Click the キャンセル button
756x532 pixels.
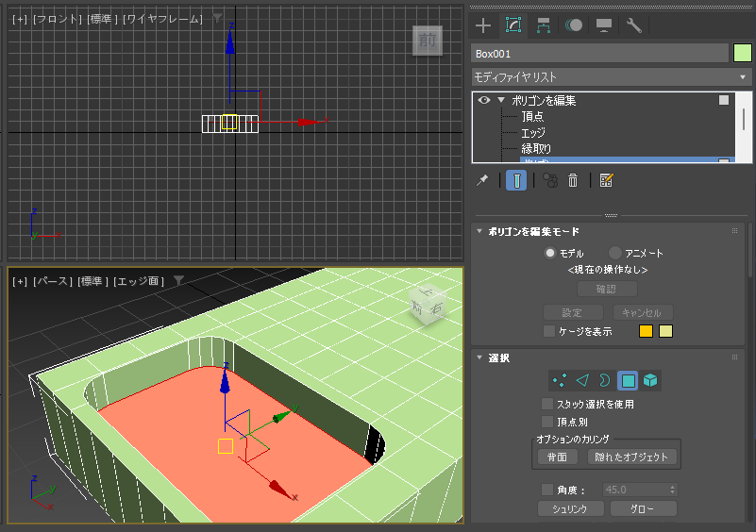tap(643, 313)
